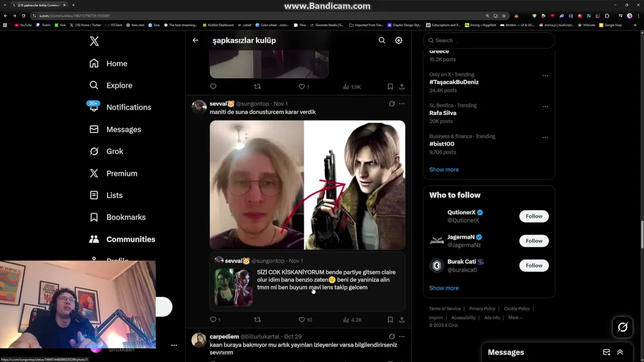Open KickBot Dashboard bookmark
The height and width of the screenshot is (362, 644).
(218, 25)
